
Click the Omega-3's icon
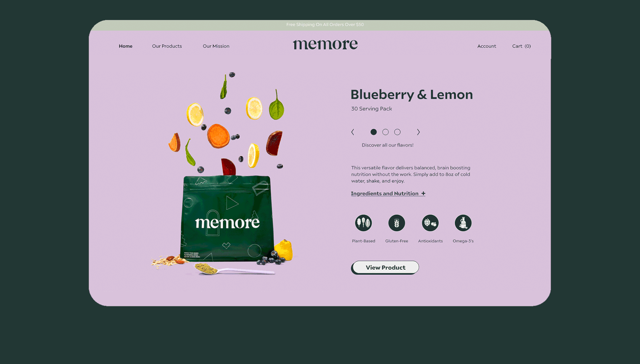[x=463, y=222]
